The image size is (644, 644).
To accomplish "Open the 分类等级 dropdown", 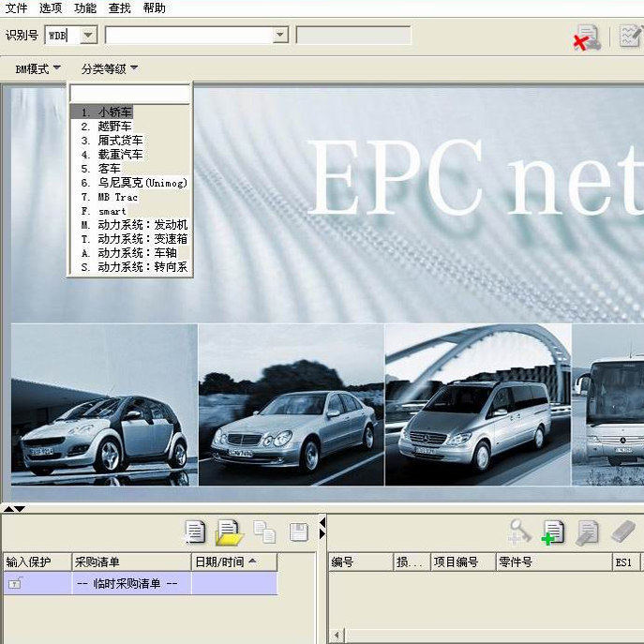I will click(110, 68).
